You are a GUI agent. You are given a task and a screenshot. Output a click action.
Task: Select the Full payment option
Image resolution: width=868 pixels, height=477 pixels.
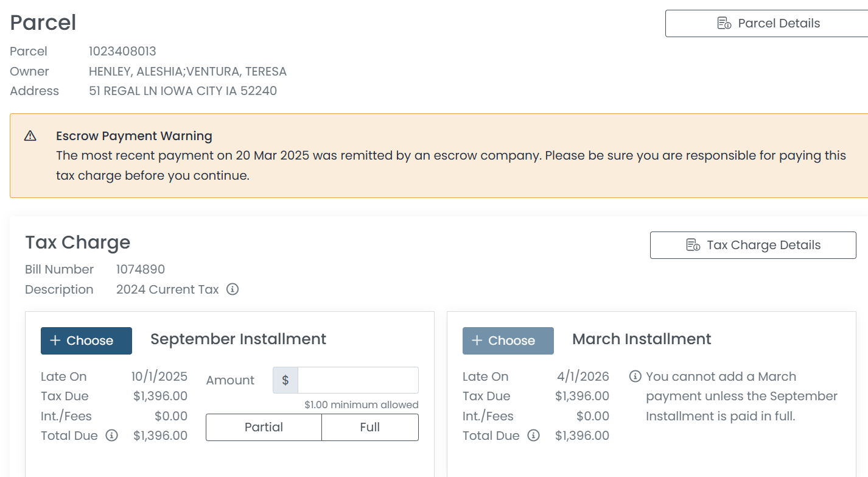(x=369, y=427)
